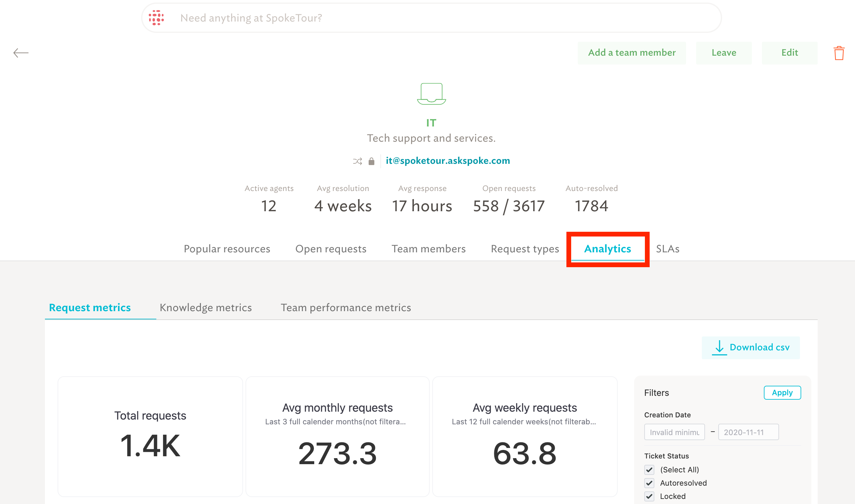The height and width of the screenshot is (504, 855).
Task: Delete the team with trash icon
Action: click(839, 53)
